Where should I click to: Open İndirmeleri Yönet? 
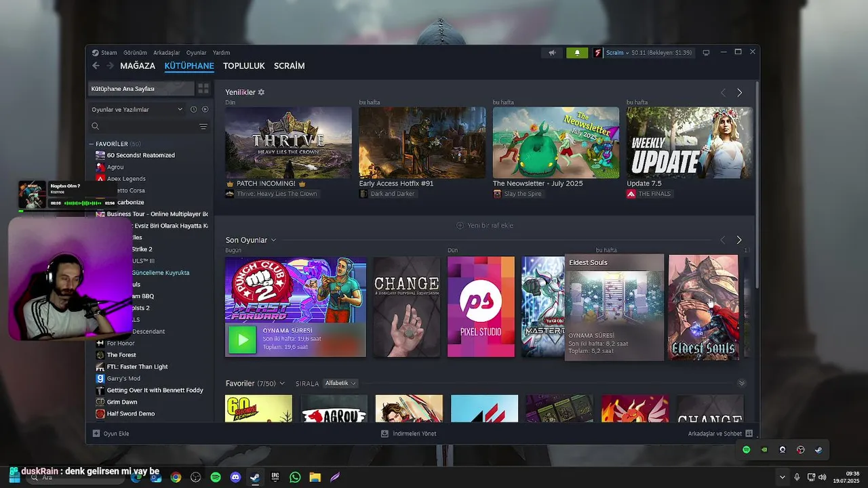pyautogui.click(x=409, y=433)
